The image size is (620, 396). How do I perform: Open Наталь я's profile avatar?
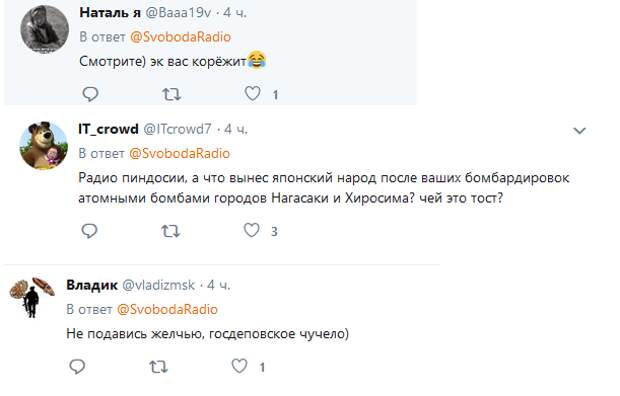pos(44,29)
